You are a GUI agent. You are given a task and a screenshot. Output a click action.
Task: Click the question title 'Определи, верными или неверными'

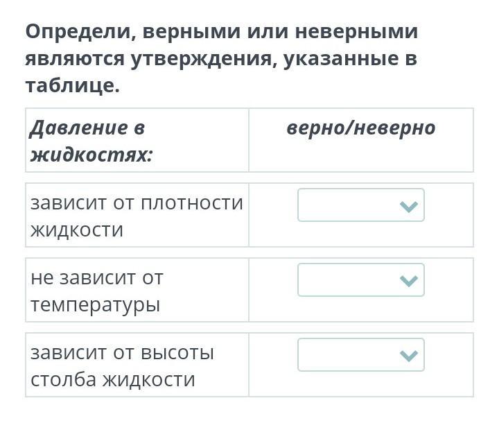click(x=222, y=31)
